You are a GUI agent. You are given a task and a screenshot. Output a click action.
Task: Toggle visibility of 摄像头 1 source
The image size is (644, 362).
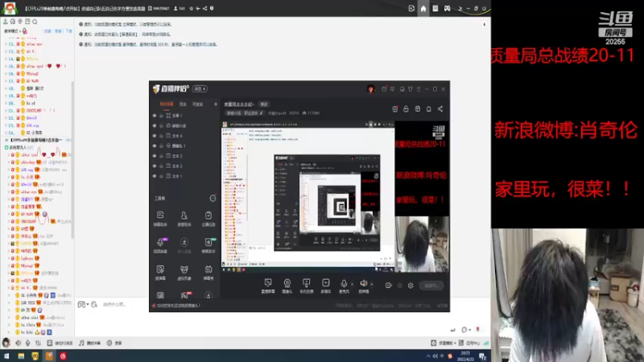[155, 146]
